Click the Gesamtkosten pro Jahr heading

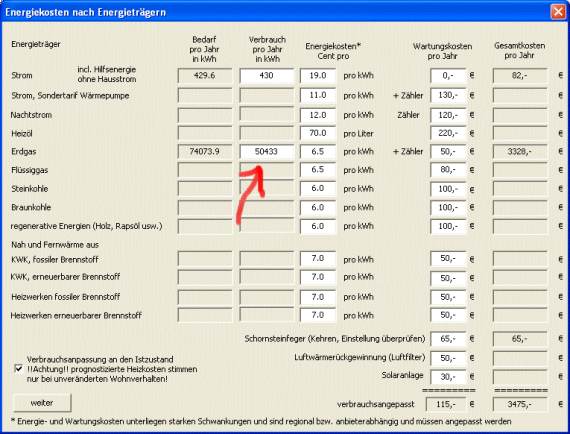tap(519, 51)
